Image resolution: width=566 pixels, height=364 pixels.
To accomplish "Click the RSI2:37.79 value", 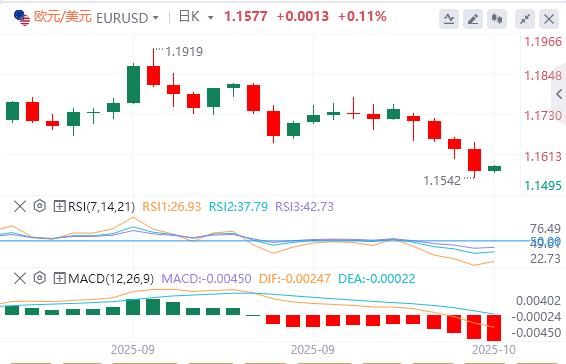I will [238, 207].
